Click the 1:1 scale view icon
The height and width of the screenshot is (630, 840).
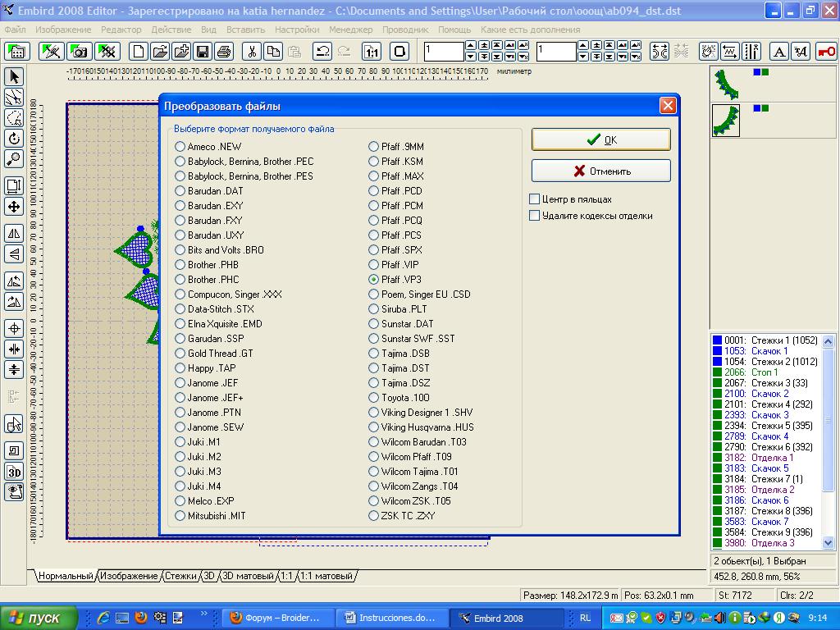[372, 52]
